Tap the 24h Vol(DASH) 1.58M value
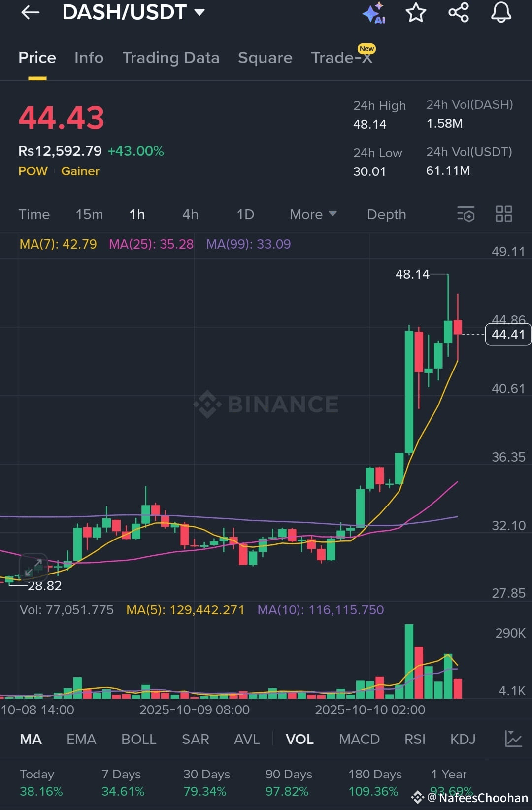This screenshot has width=532, height=810. (444, 123)
